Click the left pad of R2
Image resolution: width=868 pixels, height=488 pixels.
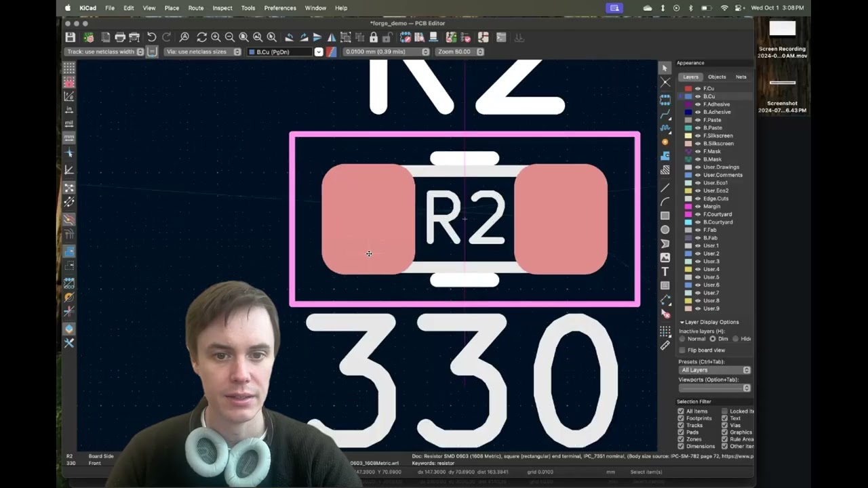pyautogui.click(x=368, y=219)
